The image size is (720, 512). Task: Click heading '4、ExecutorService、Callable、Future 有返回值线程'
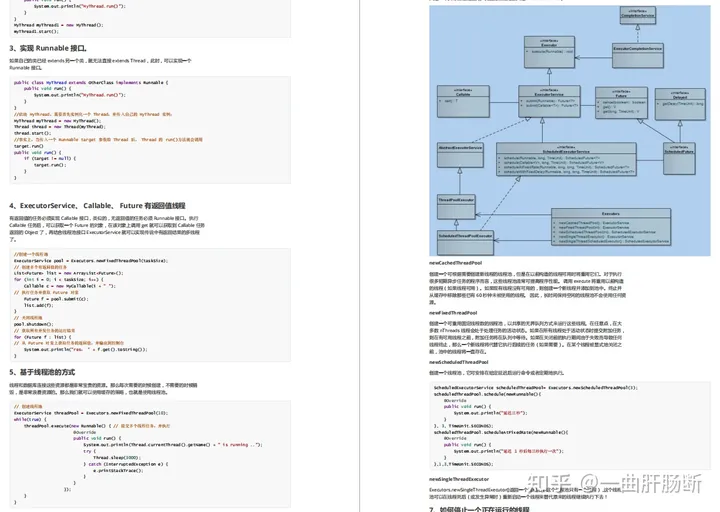97,206
